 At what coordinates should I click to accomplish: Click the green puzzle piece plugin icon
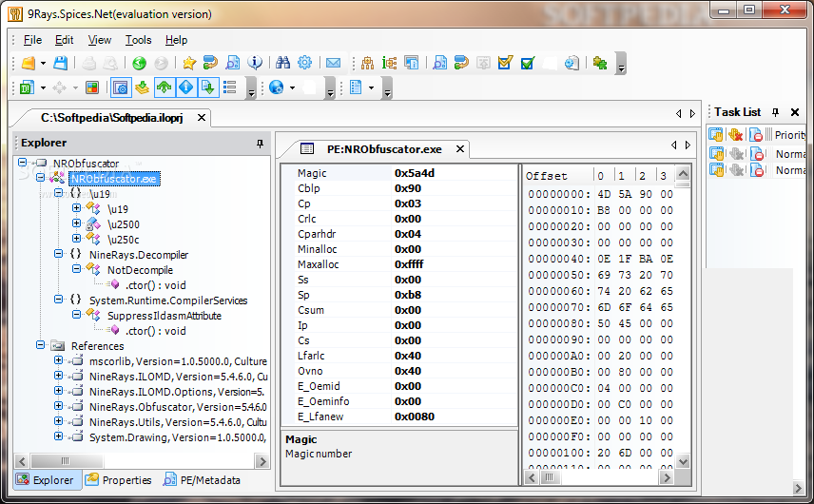(600, 64)
